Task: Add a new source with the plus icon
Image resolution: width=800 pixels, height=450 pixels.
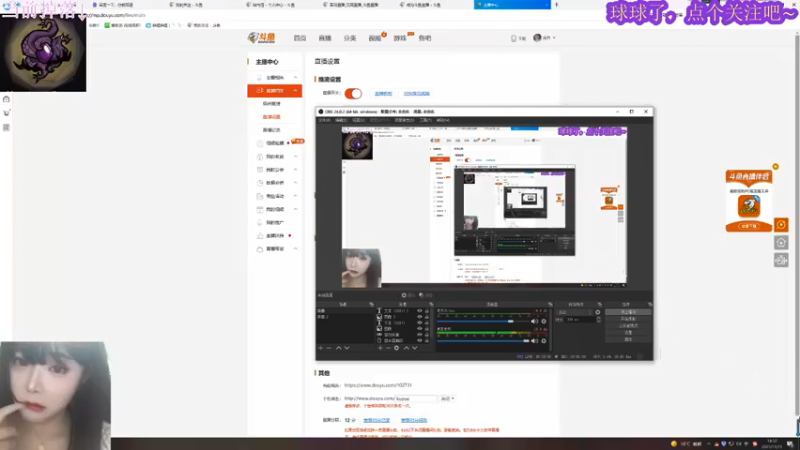Action: (380, 348)
